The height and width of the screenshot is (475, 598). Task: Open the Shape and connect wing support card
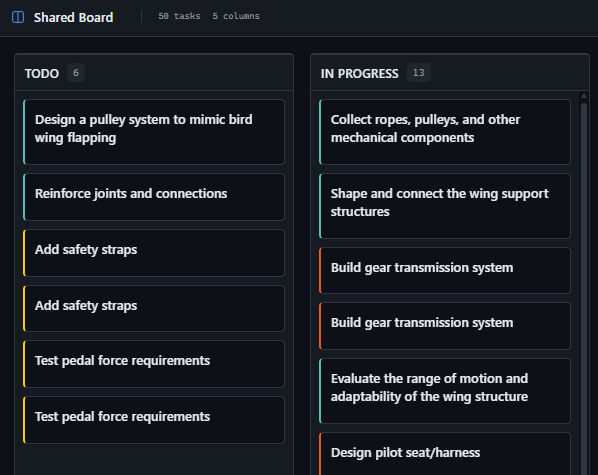pos(445,206)
